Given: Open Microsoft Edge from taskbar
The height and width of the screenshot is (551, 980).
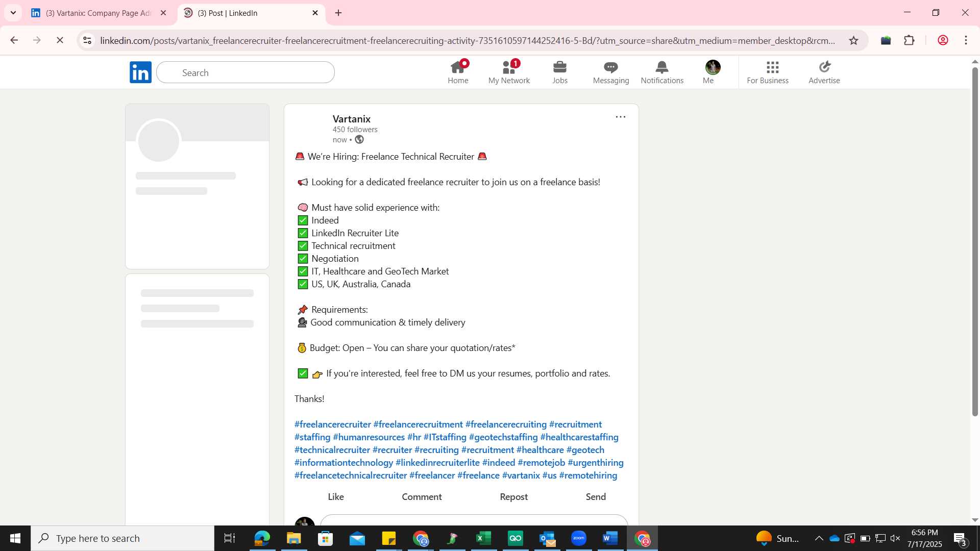Looking at the screenshot, I should coord(262,538).
